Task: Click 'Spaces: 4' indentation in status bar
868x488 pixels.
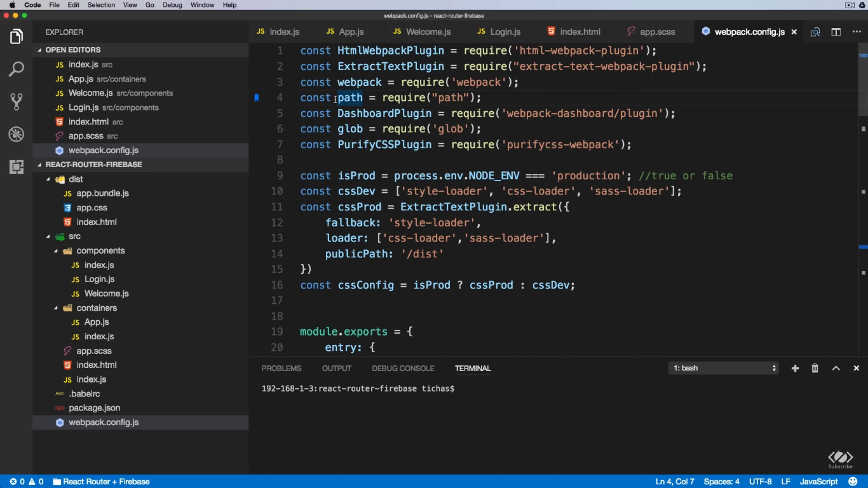Action: point(721,482)
